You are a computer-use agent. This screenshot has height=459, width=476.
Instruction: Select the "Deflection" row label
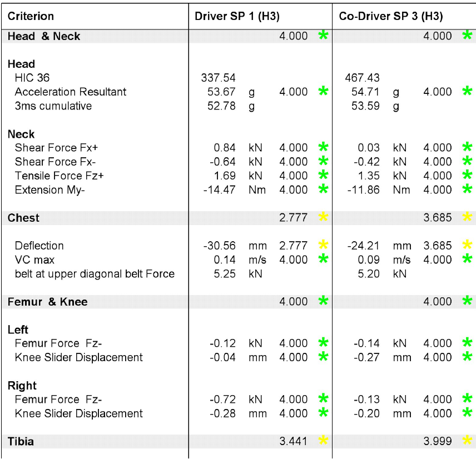coord(39,246)
